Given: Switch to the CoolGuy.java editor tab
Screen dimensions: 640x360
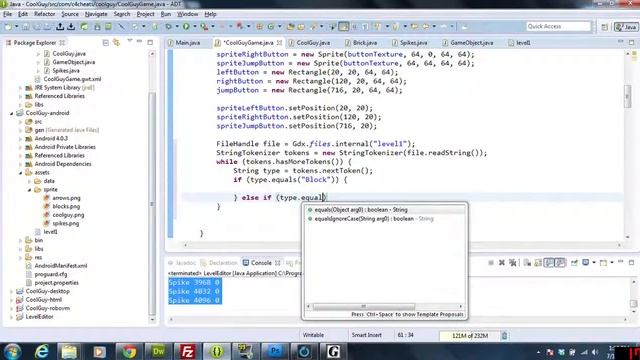Looking at the screenshot, I should [309, 42].
